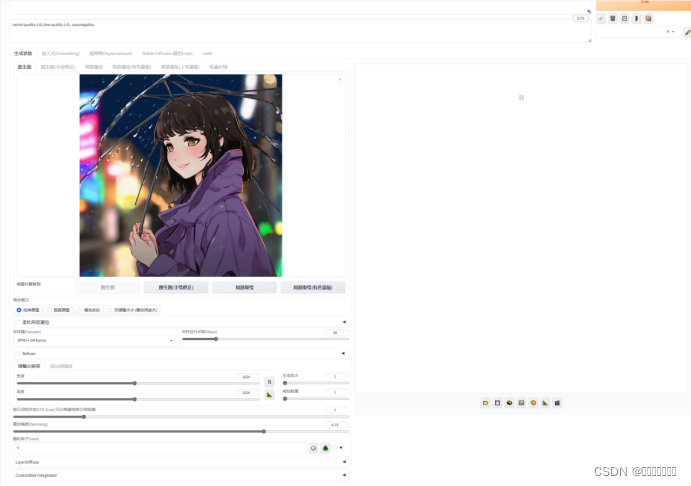Viewport: 691px width, 486px height.
Task: Open the LoRA tab
Action: [207, 54]
